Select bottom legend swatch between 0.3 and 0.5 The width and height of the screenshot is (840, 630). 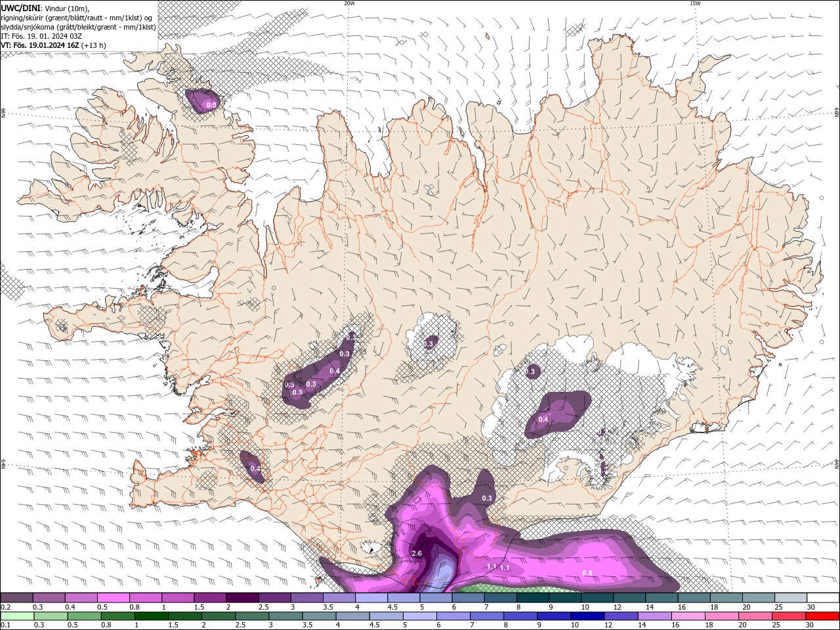[x=50, y=616]
